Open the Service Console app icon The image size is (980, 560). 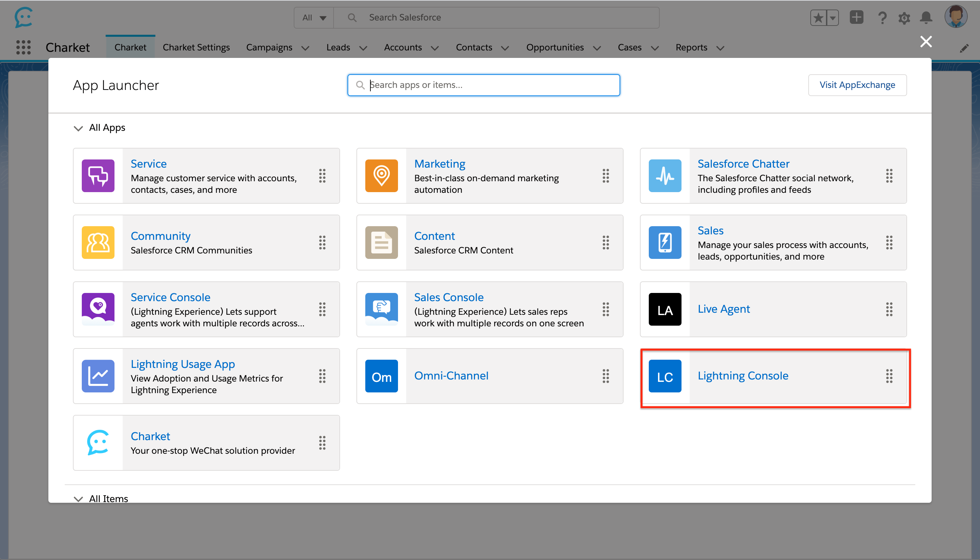pyautogui.click(x=98, y=309)
